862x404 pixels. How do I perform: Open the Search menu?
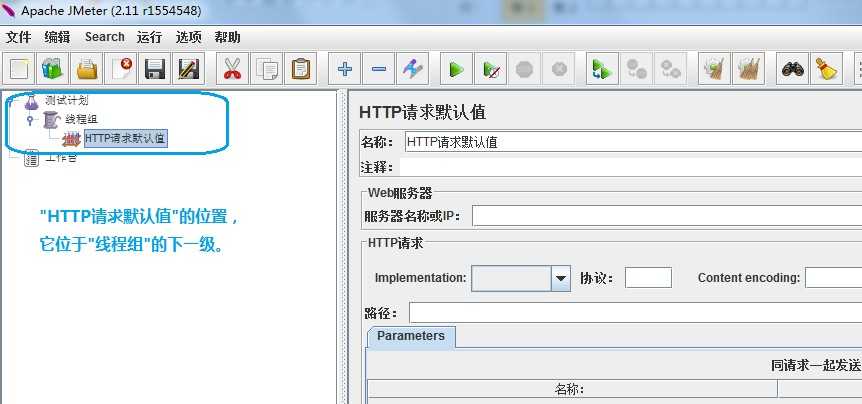pos(104,37)
